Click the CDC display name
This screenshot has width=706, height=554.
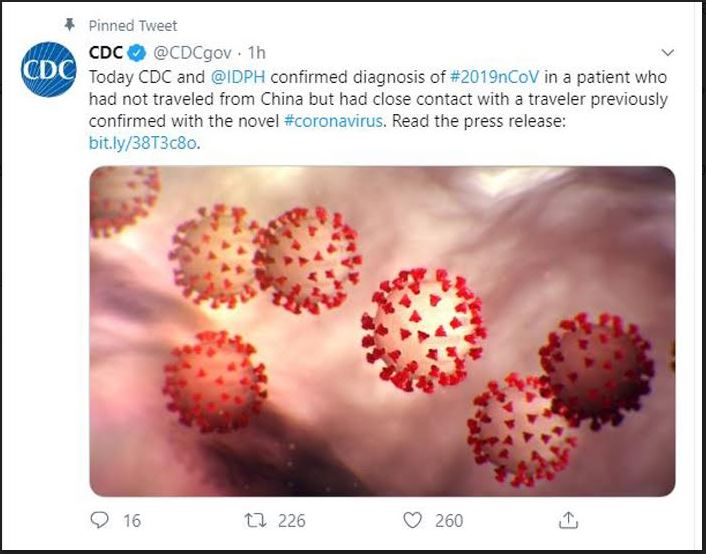[x=106, y=53]
